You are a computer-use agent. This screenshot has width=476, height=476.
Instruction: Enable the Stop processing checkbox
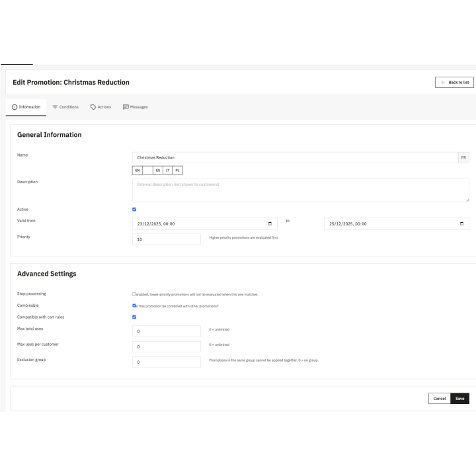click(134, 294)
